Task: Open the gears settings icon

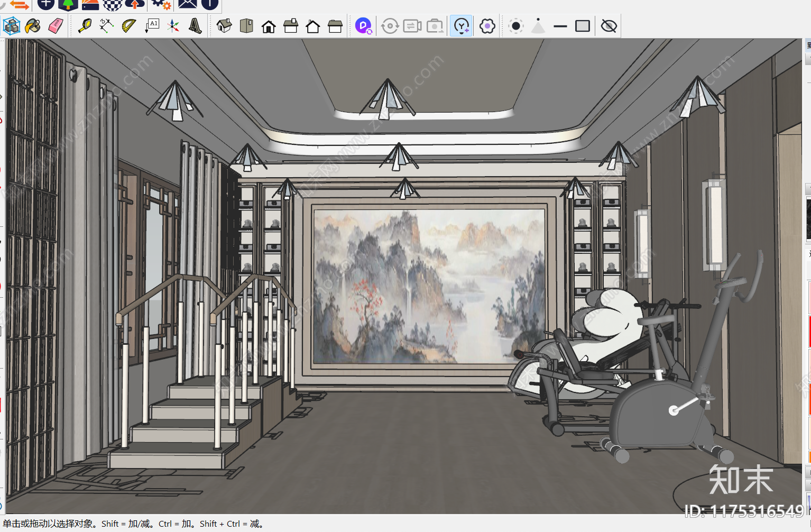Action: point(161,5)
